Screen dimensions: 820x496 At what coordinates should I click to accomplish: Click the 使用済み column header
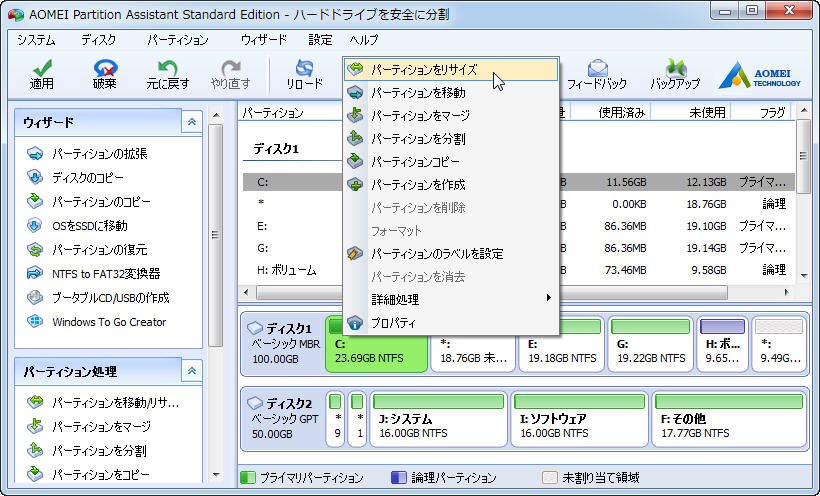tap(610, 112)
